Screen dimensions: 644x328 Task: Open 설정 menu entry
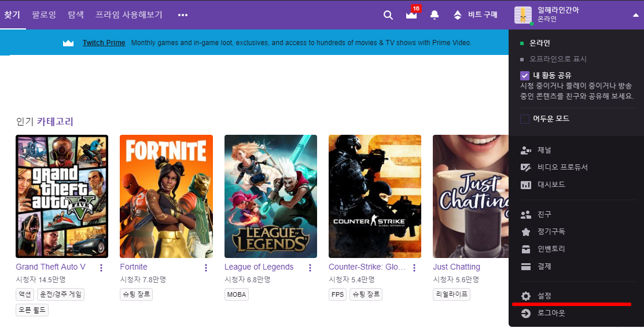[544, 296]
